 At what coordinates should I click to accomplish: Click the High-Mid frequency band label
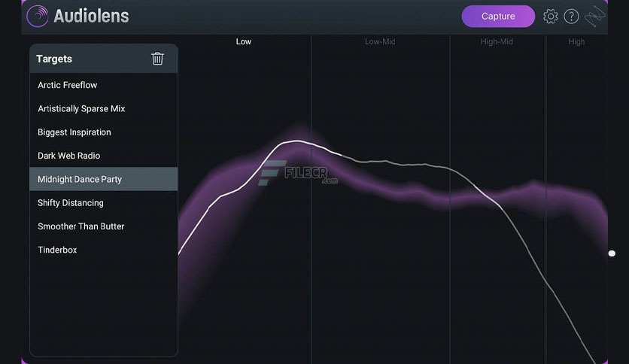pyautogui.click(x=497, y=41)
